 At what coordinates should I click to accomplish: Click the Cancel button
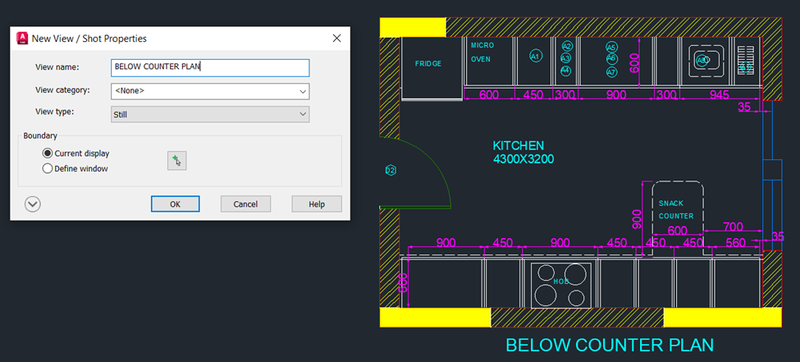[245, 204]
